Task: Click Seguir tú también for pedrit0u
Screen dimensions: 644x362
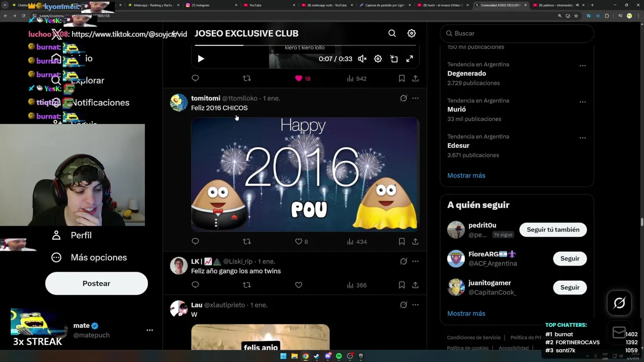Action: click(x=553, y=230)
